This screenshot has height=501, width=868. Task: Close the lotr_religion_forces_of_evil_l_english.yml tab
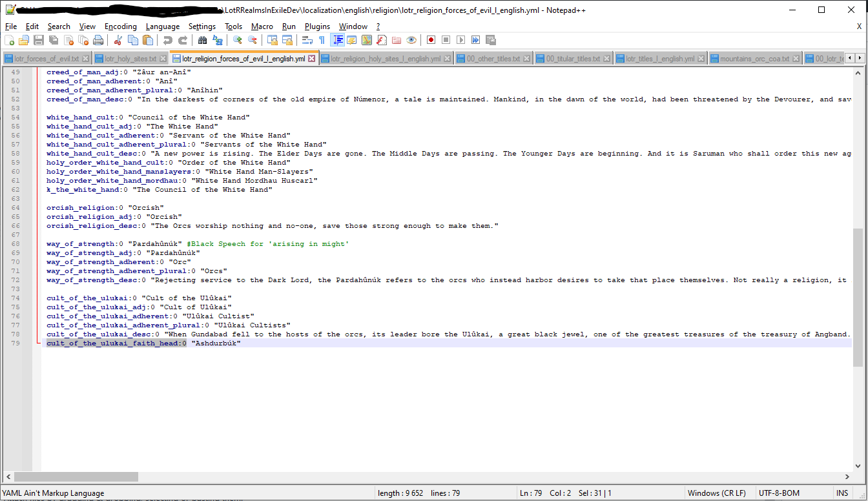(x=312, y=59)
